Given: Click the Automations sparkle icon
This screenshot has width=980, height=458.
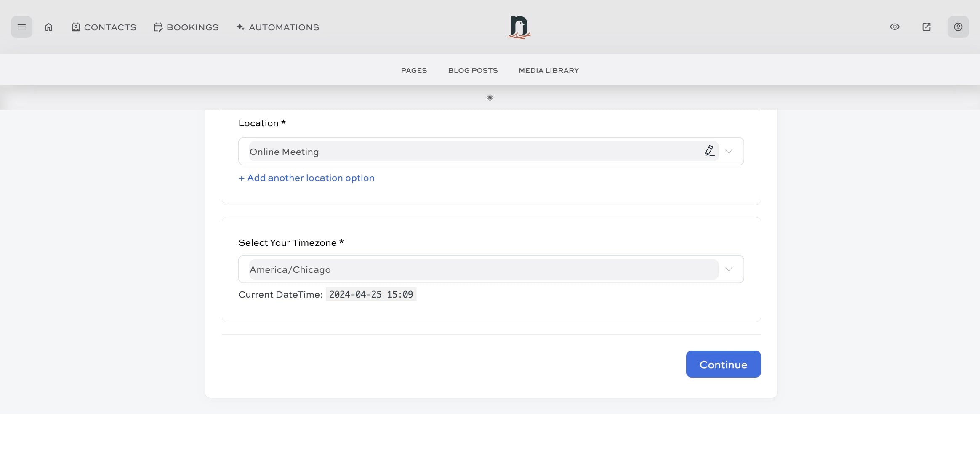Looking at the screenshot, I should [x=240, y=27].
